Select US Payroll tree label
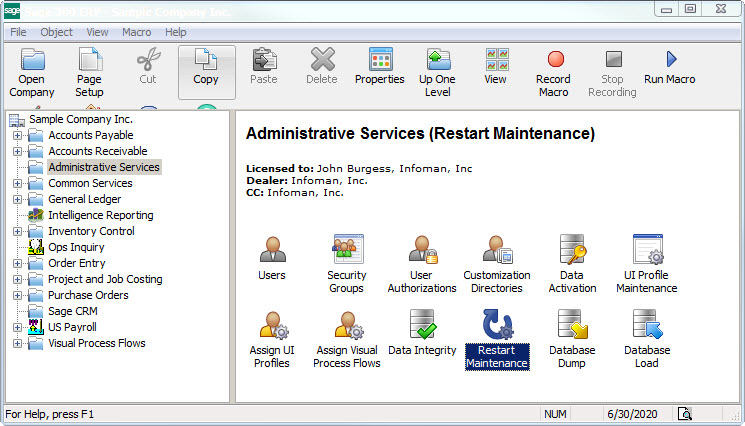Screen dimensions: 745x426 pyautogui.click(x=72, y=327)
